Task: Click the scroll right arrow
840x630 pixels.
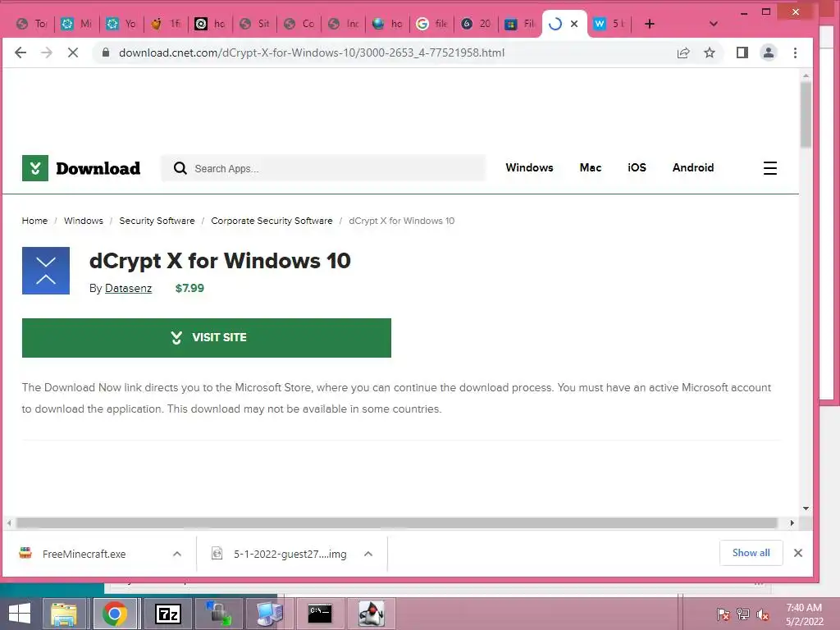Action: (792, 523)
